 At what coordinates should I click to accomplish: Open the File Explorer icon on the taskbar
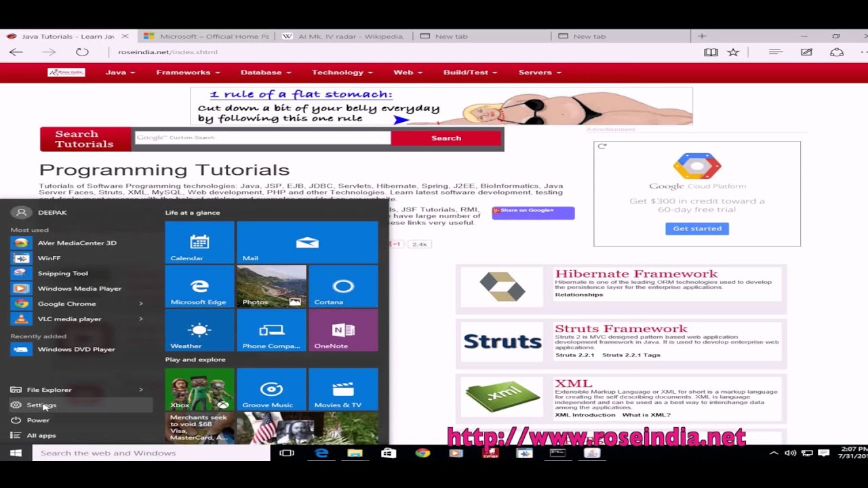355,453
